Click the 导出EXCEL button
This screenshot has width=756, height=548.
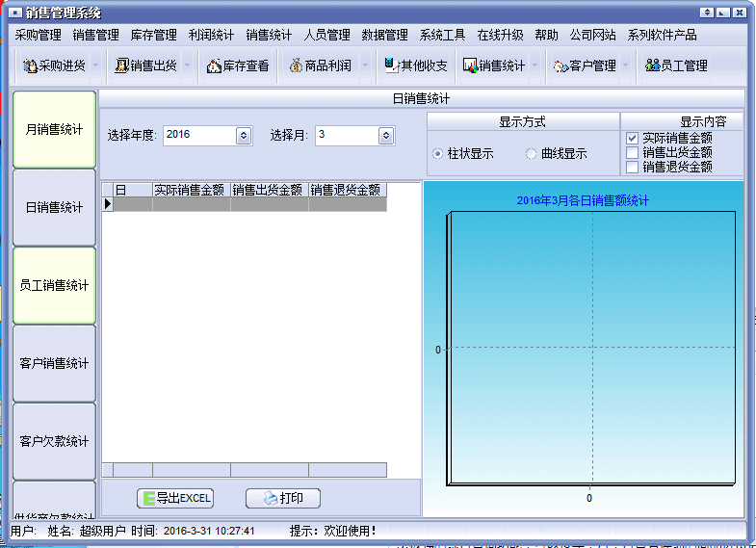click(174, 498)
